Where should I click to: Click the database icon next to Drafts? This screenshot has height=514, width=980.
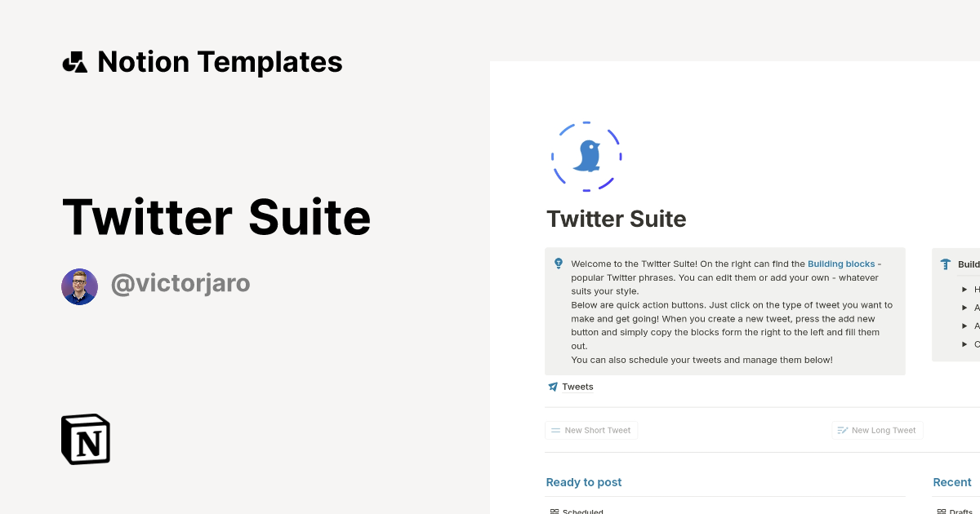[941, 512]
